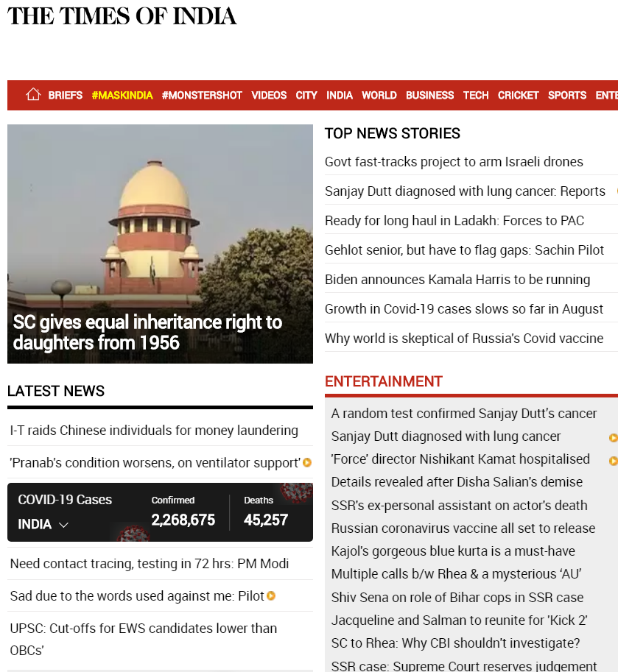Open 'Ready for long haul in Ladakh' story
618x672 pixels.
(454, 221)
